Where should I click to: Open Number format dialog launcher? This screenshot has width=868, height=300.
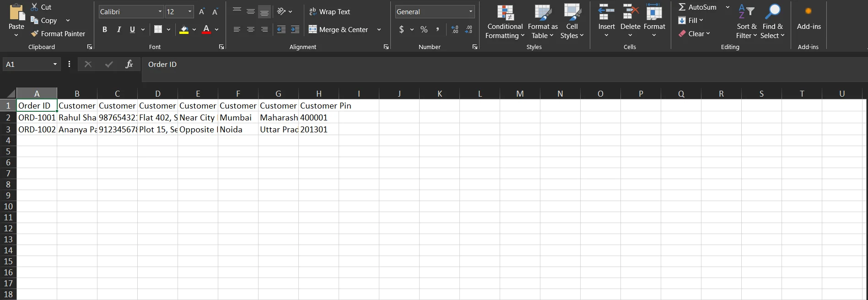(x=475, y=47)
